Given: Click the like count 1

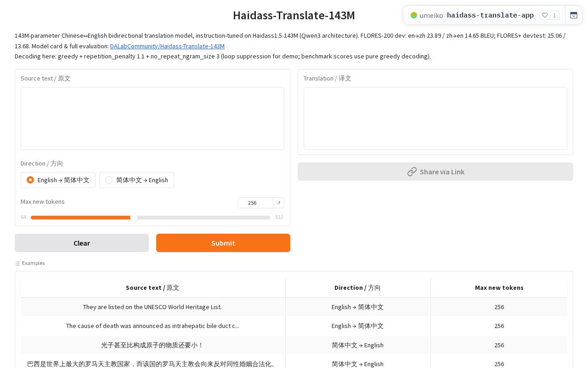Looking at the screenshot, I should (554, 15).
